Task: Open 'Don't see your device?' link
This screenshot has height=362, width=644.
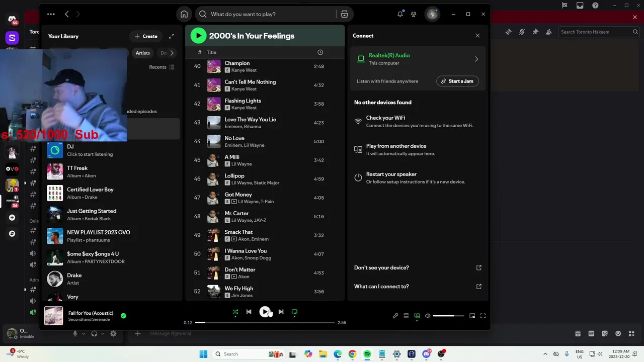Action: coord(418,267)
